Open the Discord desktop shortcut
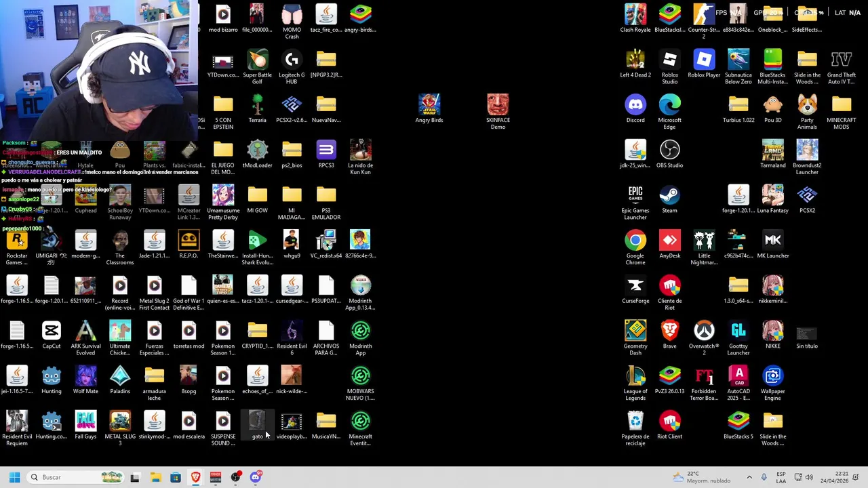This screenshot has height=488, width=868. click(635, 109)
